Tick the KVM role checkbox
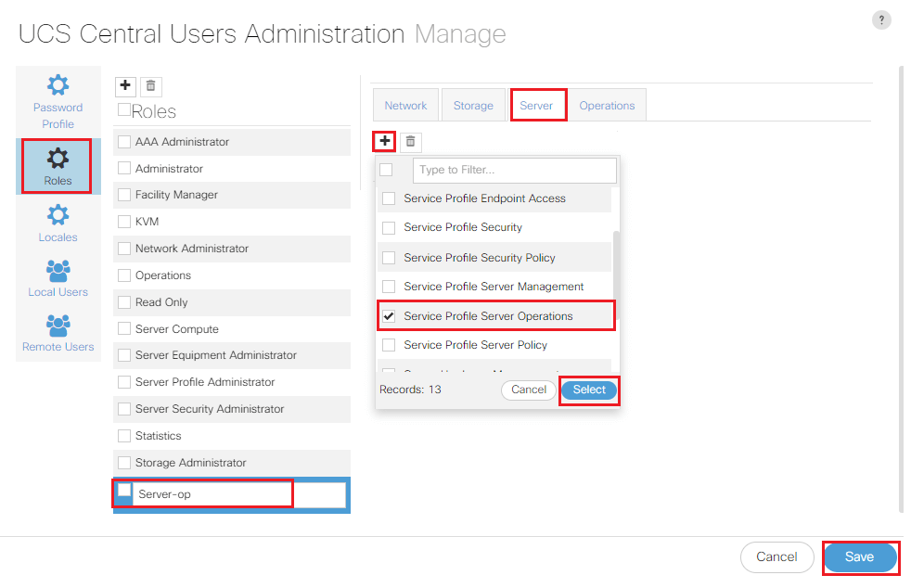Screen dimensions: 911x588 point(124,222)
